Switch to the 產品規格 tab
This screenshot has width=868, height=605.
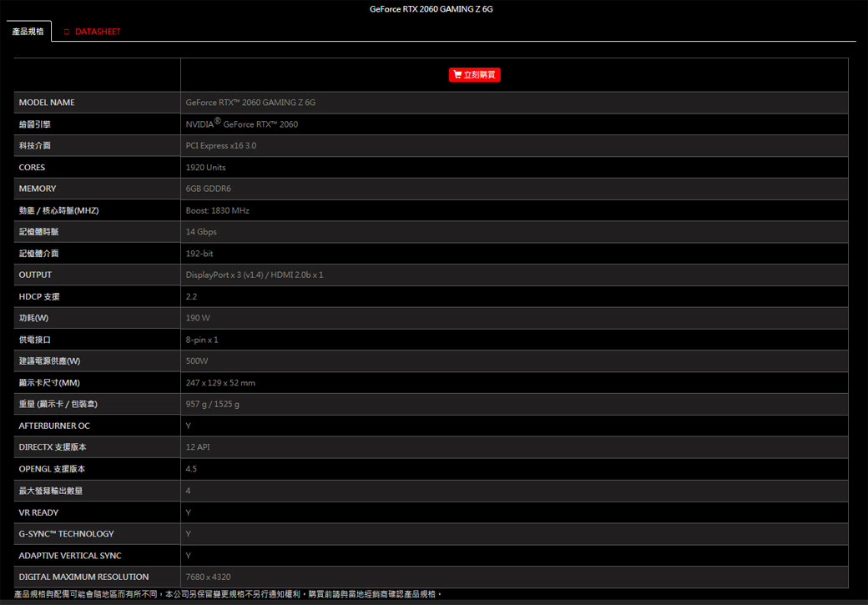pyautogui.click(x=28, y=32)
